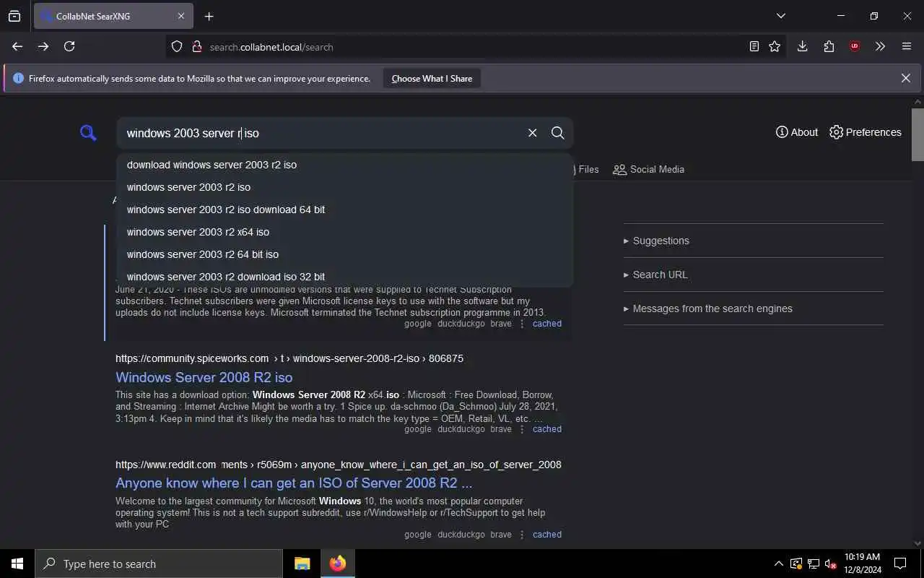Open File Explorer from the taskbar

point(302,564)
